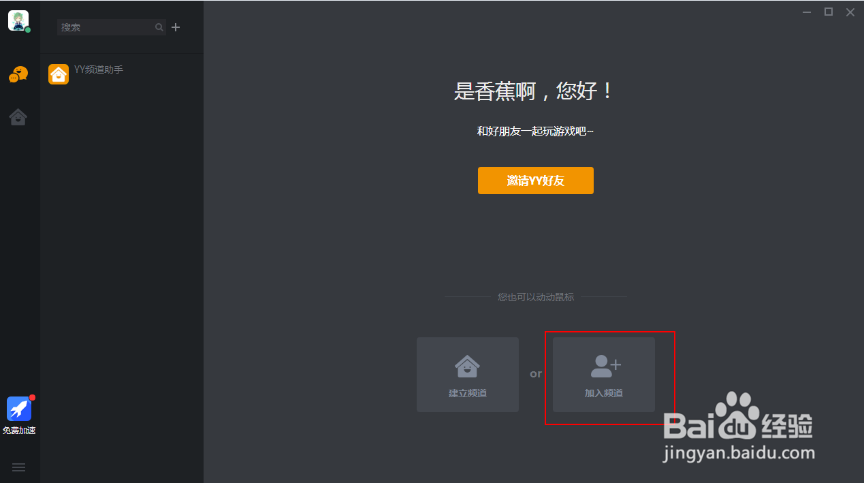Click the plus add icon next to search

click(176, 27)
